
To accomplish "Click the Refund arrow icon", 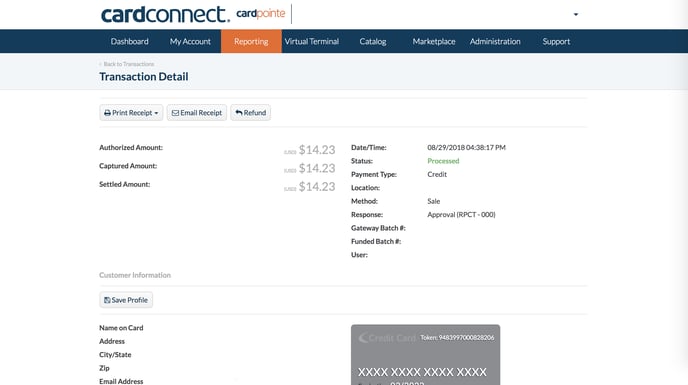I will pyautogui.click(x=239, y=113).
